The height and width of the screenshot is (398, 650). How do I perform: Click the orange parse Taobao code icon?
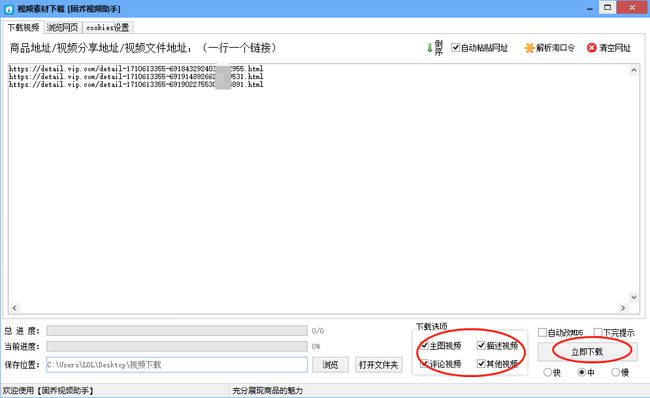pyautogui.click(x=529, y=48)
